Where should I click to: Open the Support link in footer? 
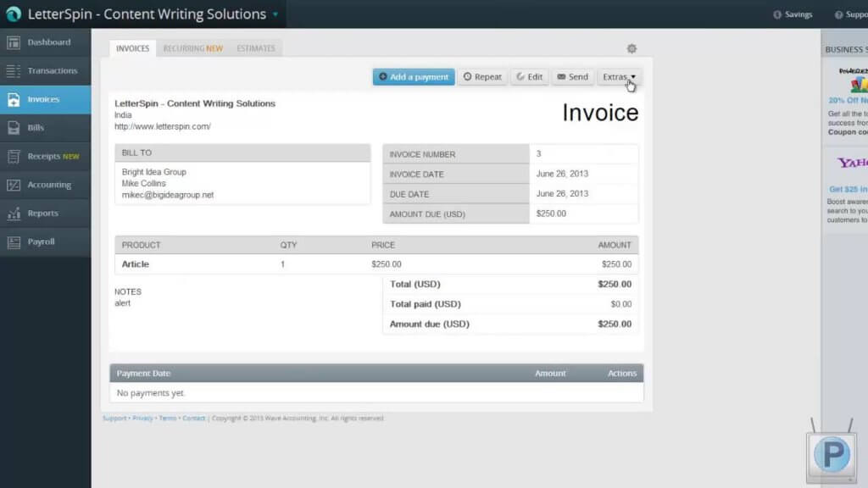[114, 419]
